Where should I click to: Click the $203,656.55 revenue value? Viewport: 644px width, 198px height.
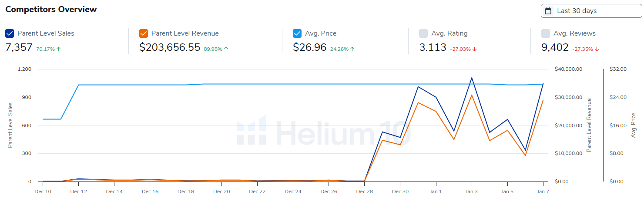170,48
